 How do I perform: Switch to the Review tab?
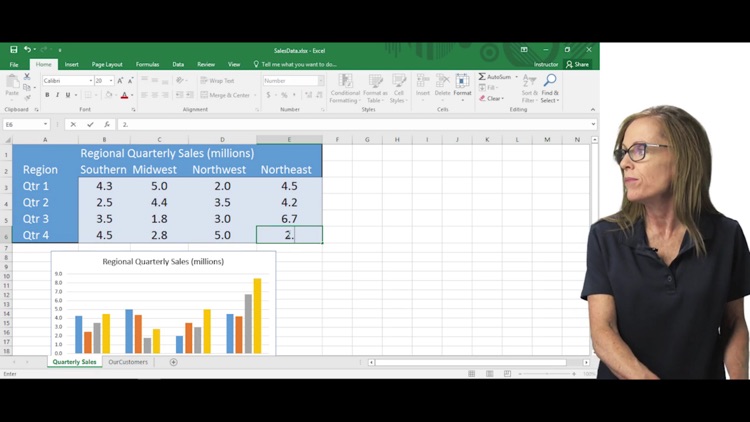pos(206,64)
